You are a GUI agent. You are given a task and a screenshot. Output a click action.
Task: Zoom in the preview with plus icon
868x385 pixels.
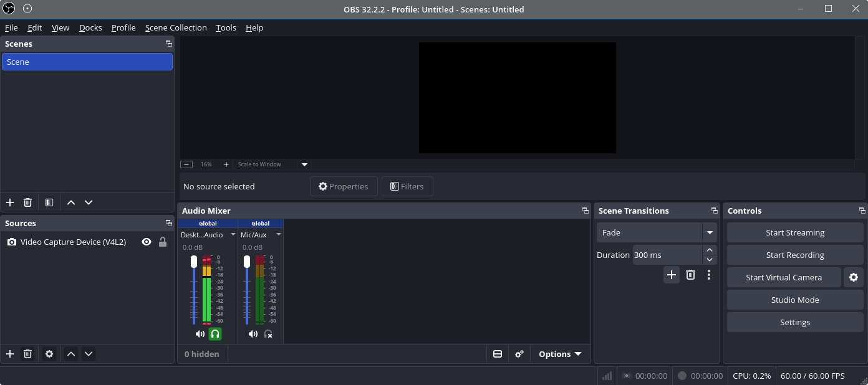(226, 164)
